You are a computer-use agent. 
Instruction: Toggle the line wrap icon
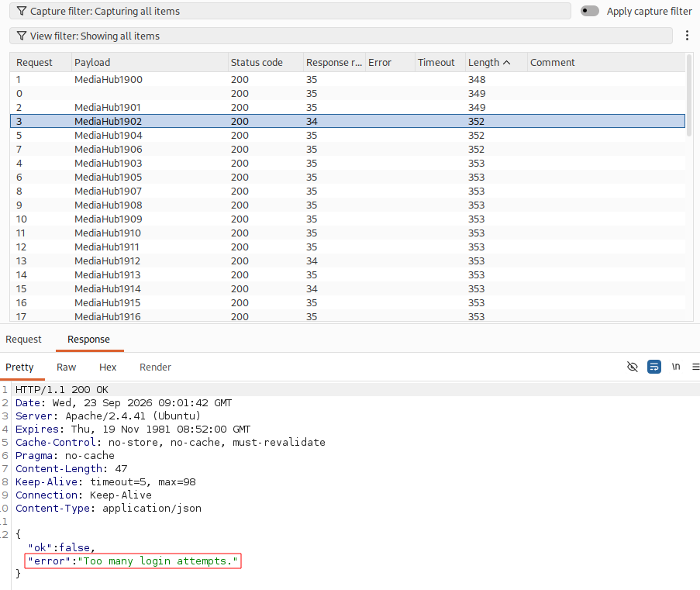coord(654,367)
